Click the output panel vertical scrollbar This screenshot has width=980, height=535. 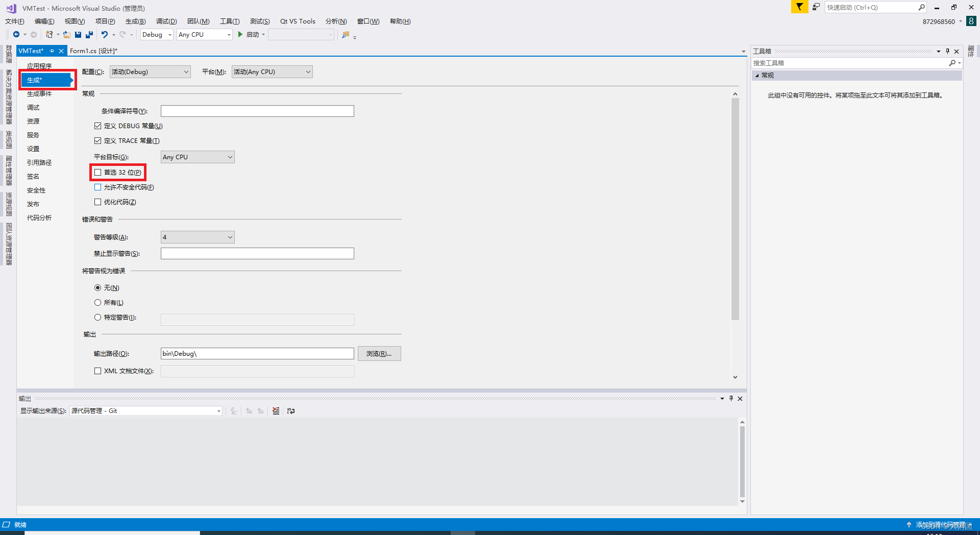click(x=742, y=461)
